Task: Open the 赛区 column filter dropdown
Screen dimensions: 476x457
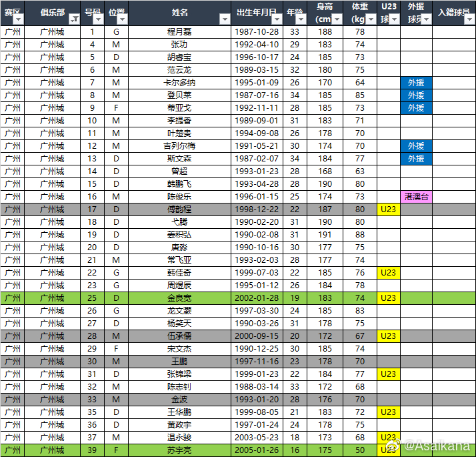Action: pos(17,19)
